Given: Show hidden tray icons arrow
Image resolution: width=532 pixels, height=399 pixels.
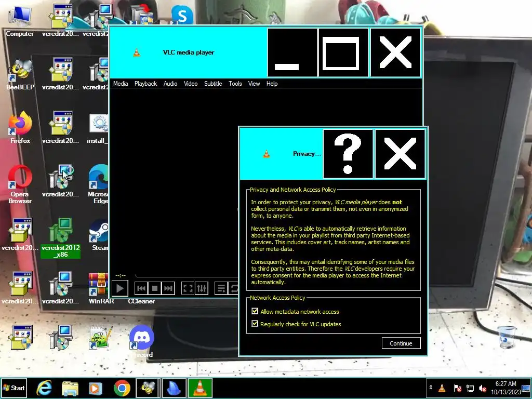Looking at the screenshot, I should coord(431,388).
